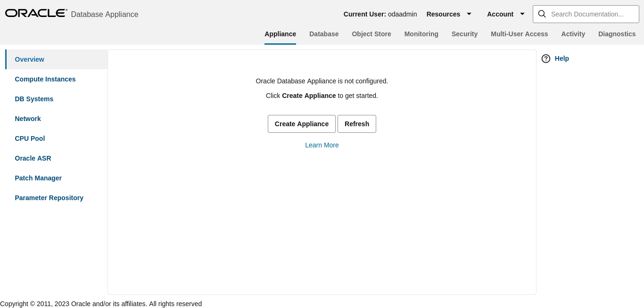Open the Security tab

pos(464,34)
